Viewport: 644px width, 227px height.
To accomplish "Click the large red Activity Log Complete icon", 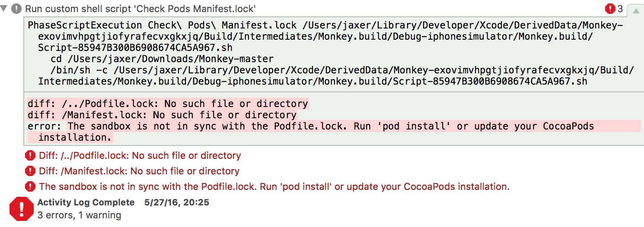I will pyautogui.click(x=22, y=209).
